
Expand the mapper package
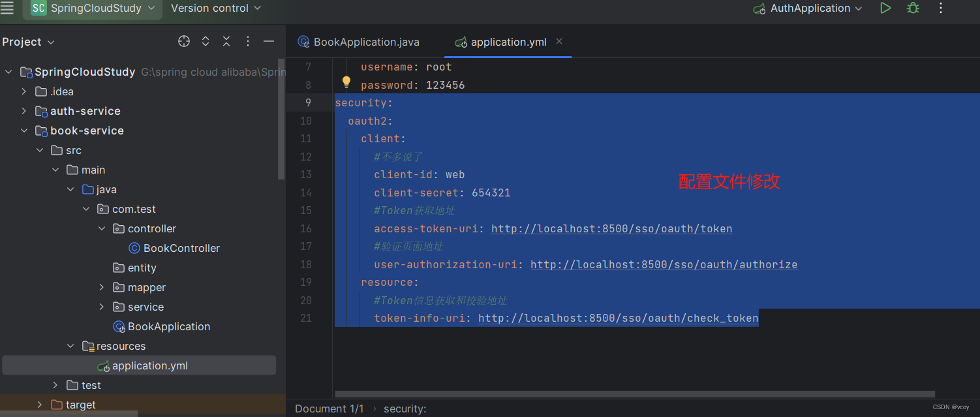[102, 287]
